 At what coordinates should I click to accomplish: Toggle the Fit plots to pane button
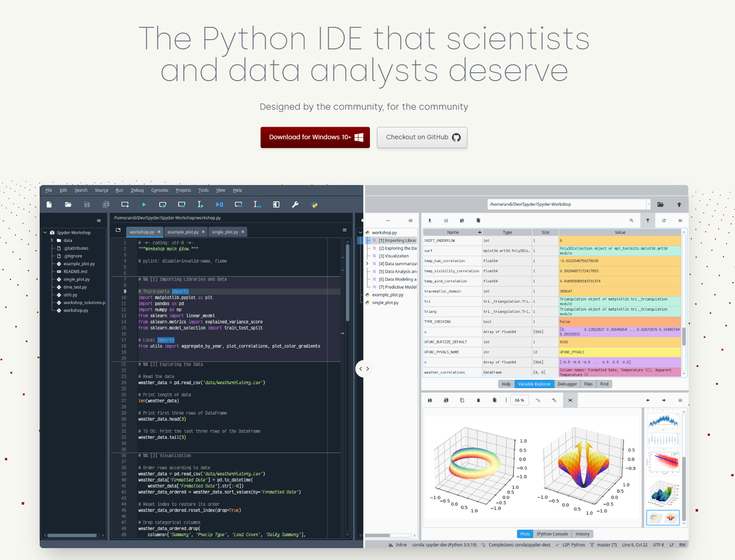[x=570, y=400]
